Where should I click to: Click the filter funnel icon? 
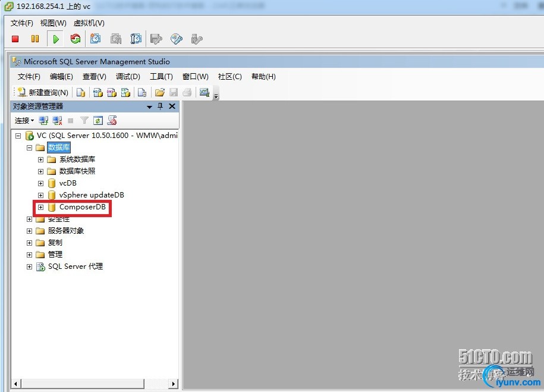[x=84, y=121]
